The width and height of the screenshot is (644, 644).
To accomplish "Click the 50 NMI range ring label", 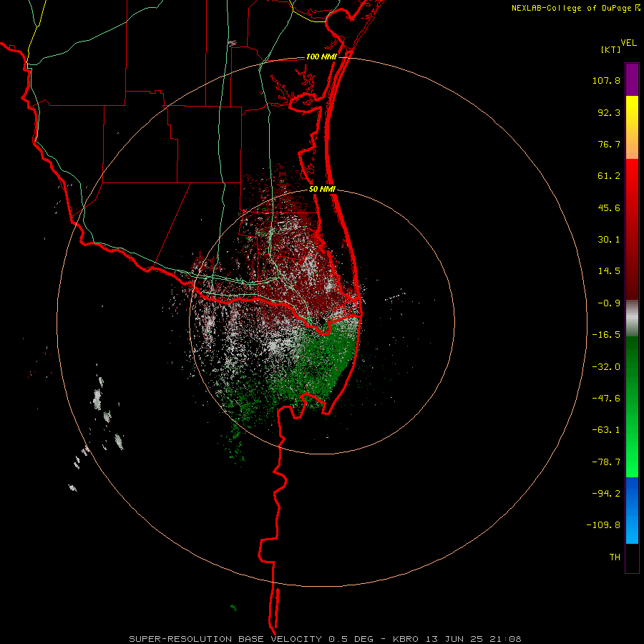I will click(322, 189).
